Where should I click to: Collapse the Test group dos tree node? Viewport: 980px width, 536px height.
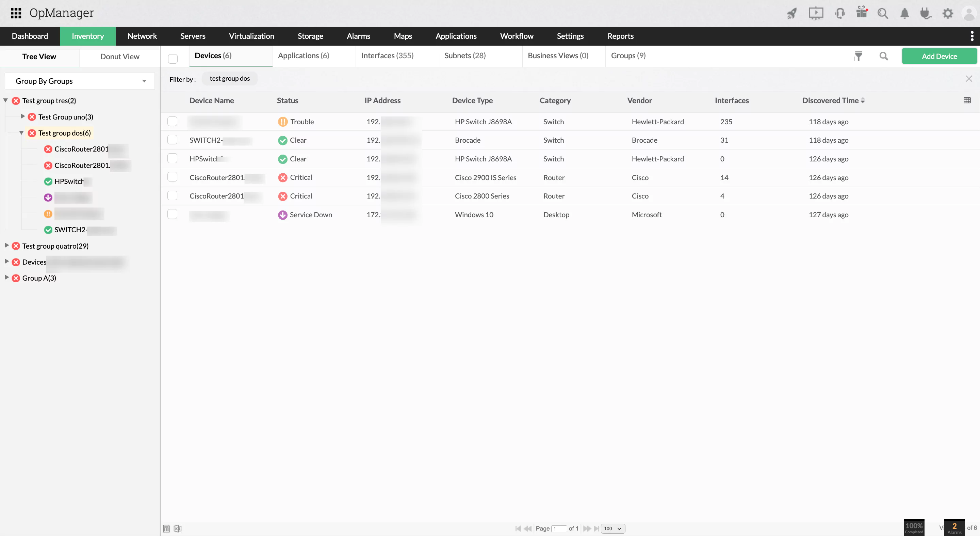[21, 133]
